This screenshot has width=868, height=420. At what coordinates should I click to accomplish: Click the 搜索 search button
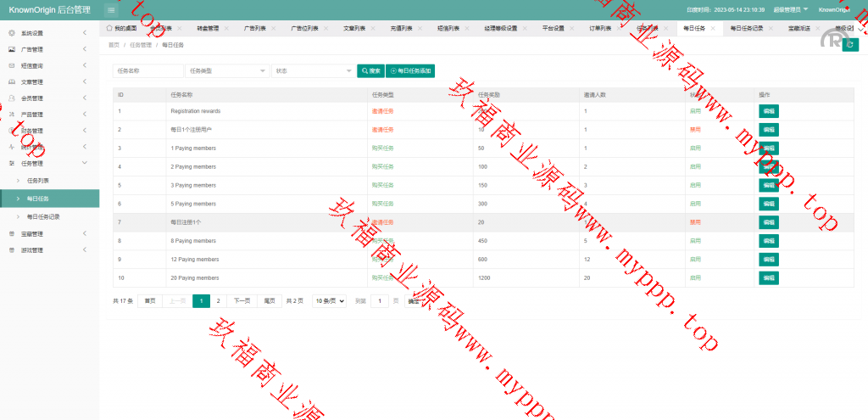[x=370, y=71]
